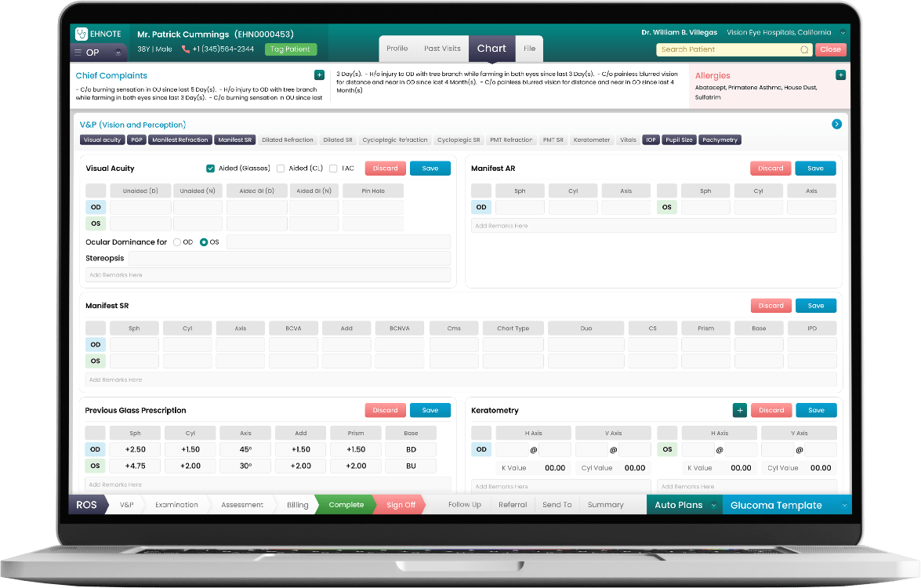Go to the Examination workflow step

click(x=176, y=505)
